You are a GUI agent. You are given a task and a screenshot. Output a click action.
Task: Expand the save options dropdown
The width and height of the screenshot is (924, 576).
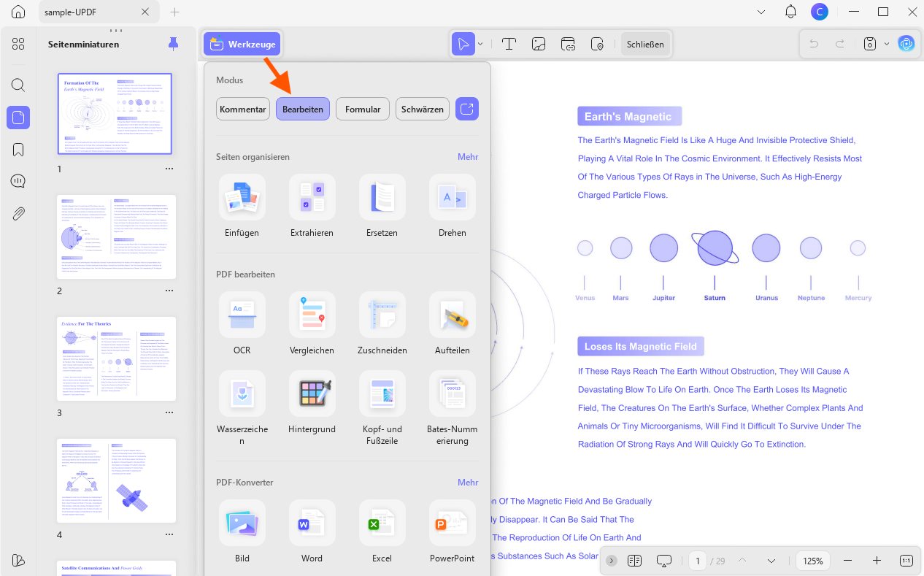pyautogui.click(x=886, y=44)
